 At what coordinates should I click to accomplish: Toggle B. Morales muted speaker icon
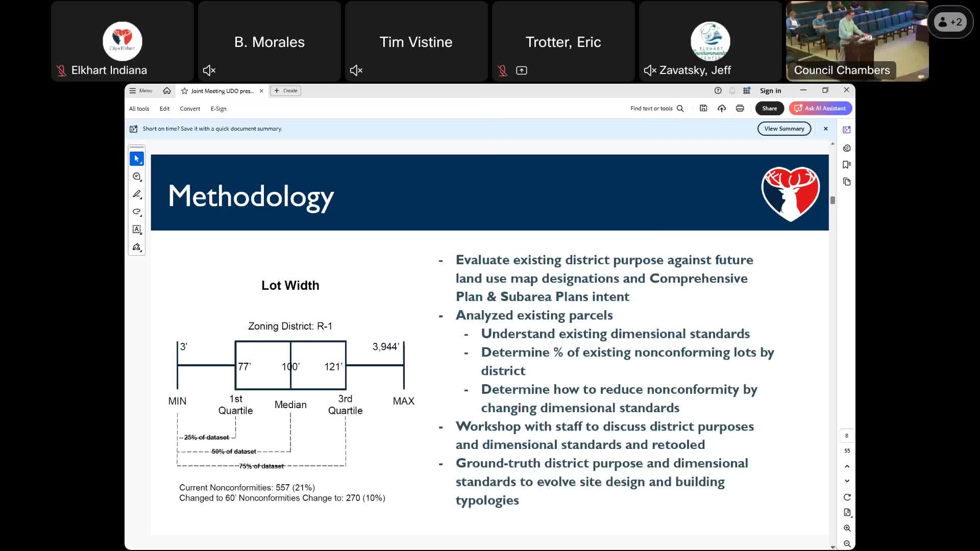(209, 70)
